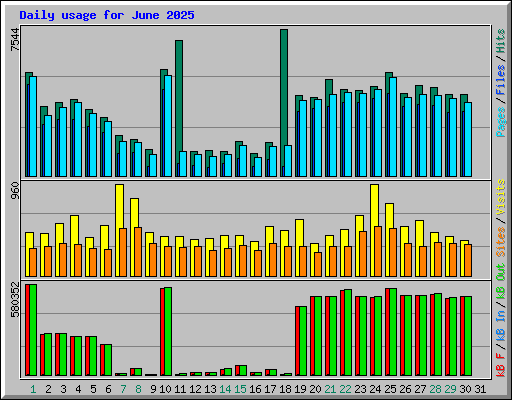
Task: Click the "Visits" legend label
Action: click(500, 197)
